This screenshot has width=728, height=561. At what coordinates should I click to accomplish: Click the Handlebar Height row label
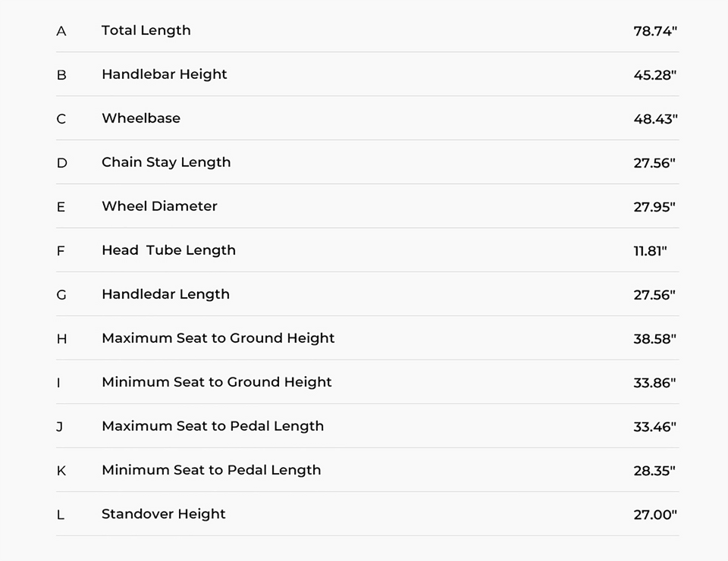pos(164,74)
